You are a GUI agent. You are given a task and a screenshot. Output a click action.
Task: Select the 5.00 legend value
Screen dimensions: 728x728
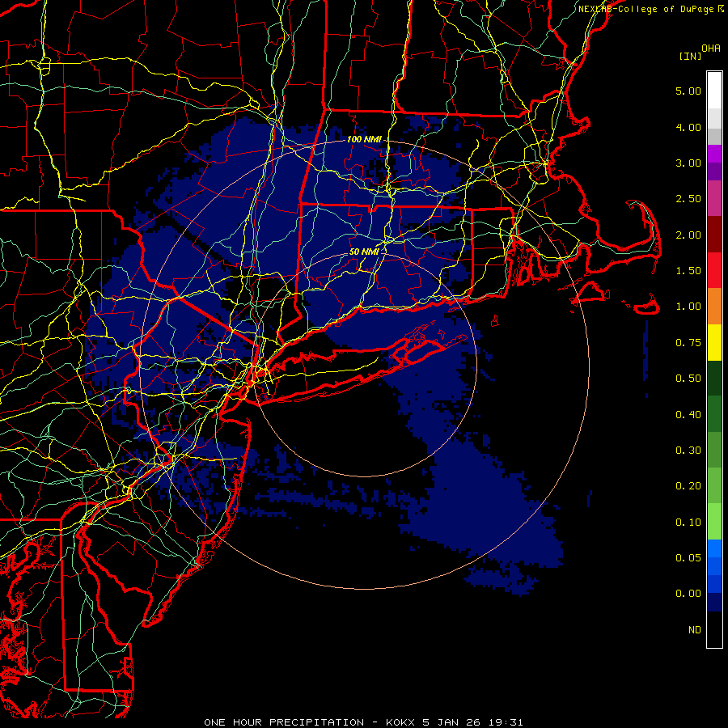point(688,91)
